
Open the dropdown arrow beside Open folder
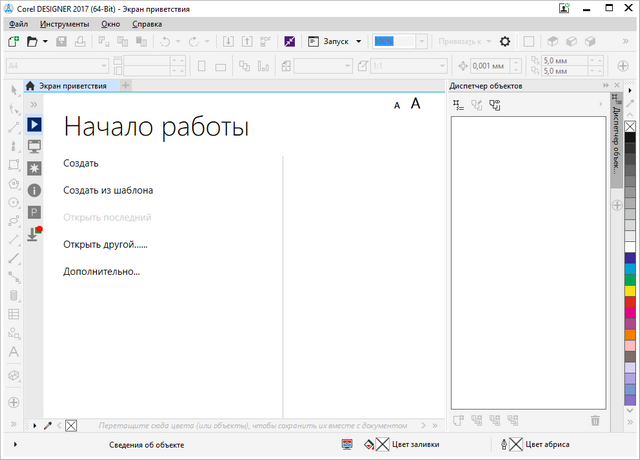45,42
